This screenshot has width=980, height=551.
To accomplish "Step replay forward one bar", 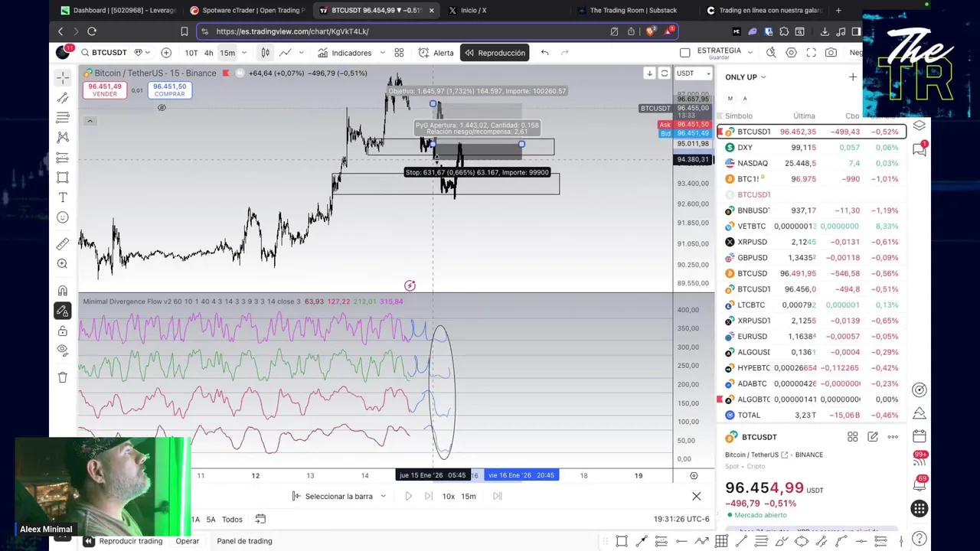I will point(428,496).
